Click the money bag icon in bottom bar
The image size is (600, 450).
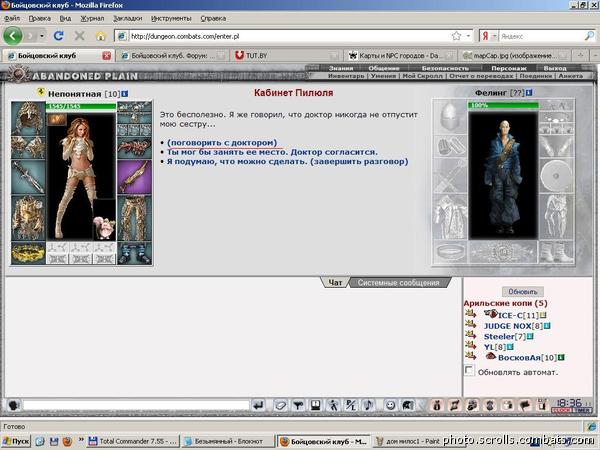(x=437, y=405)
